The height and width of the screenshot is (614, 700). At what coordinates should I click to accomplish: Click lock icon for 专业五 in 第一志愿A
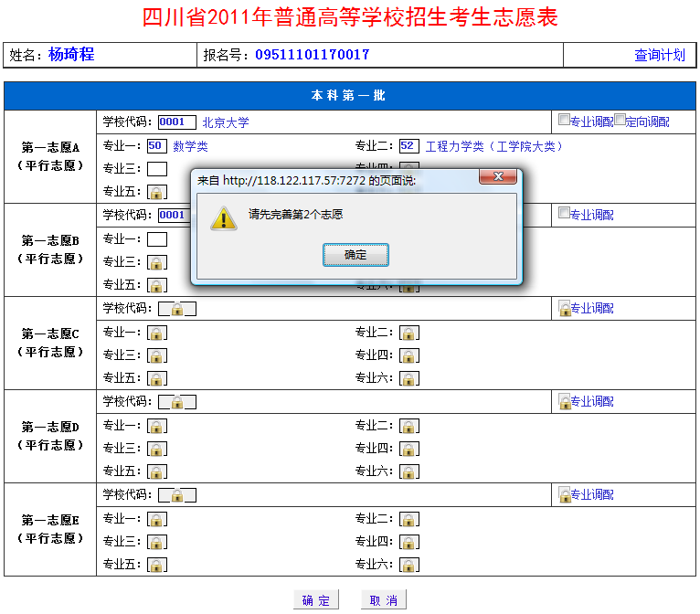(x=157, y=192)
